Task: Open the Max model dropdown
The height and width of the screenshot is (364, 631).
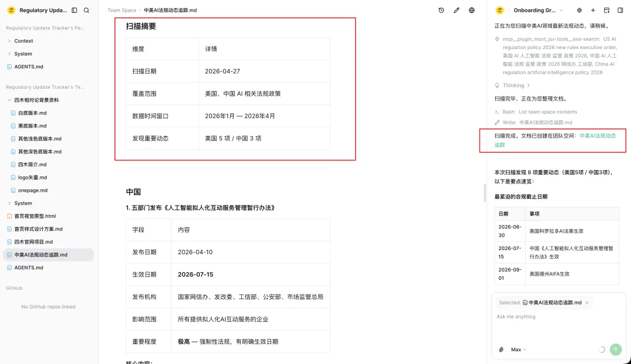Action: click(x=518, y=349)
